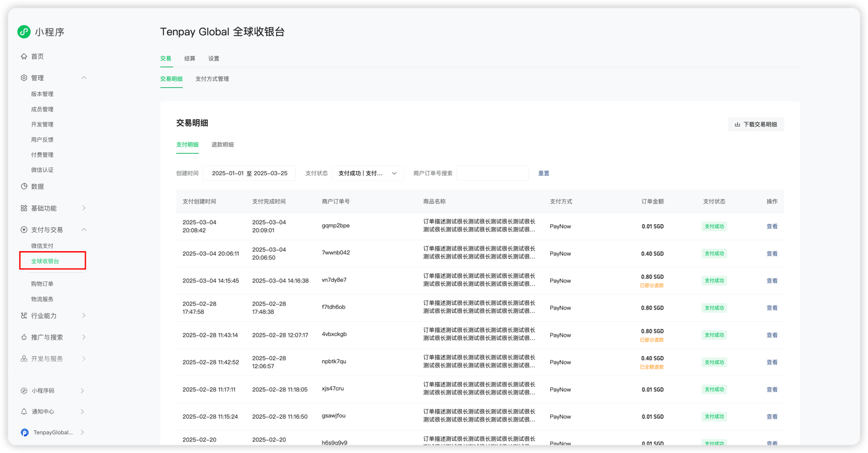Viewport: 868px width, 453px height.
Task: Click the TenpayGlobal account avatar icon
Action: pyautogui.click(x=25, y=433)
